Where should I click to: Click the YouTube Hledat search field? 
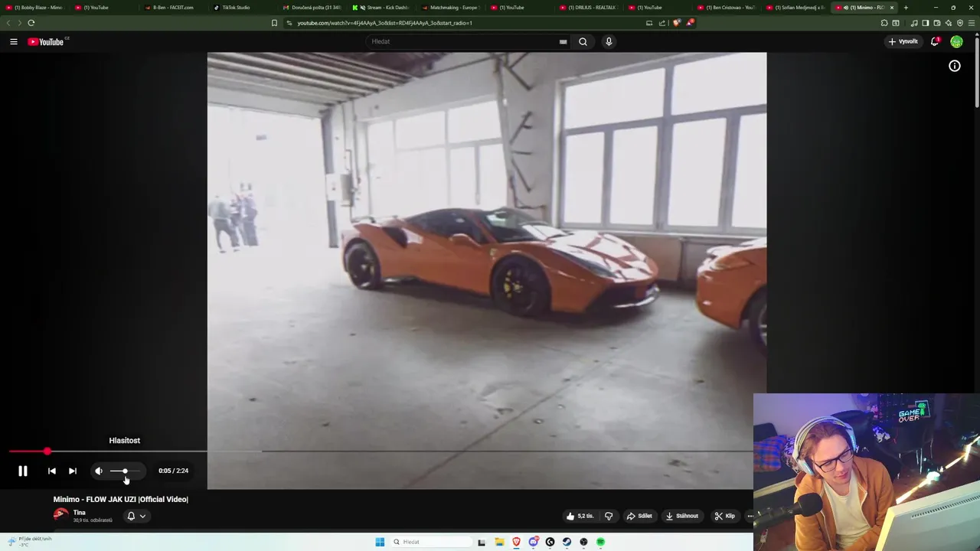463,41
